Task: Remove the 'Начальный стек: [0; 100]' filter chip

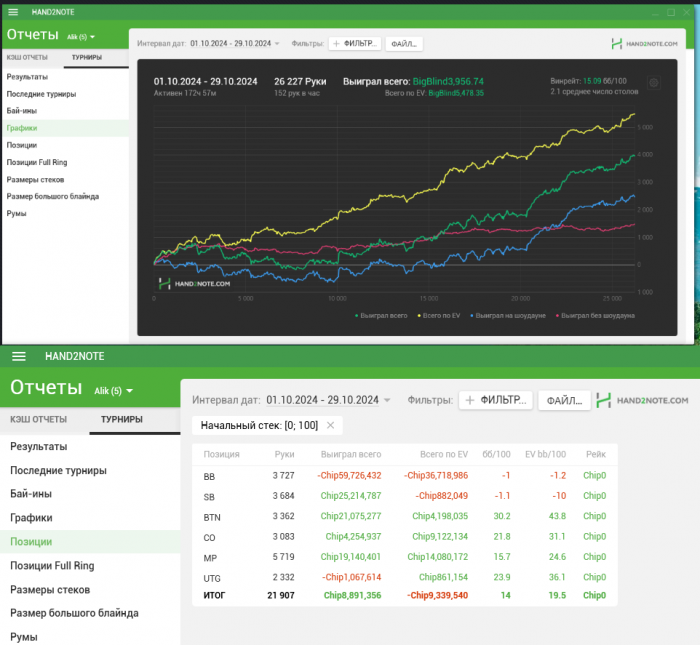Action: coord(331,425)
